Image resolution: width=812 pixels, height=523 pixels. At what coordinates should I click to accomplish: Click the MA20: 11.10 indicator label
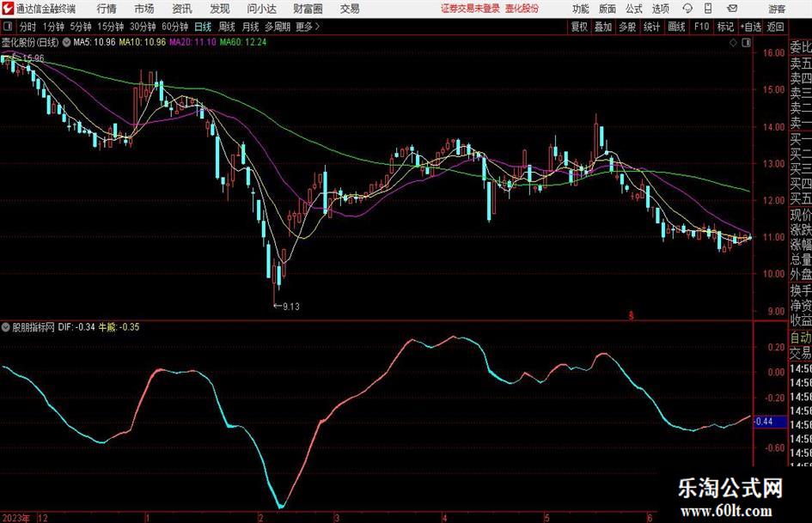[x=192, y=42]
